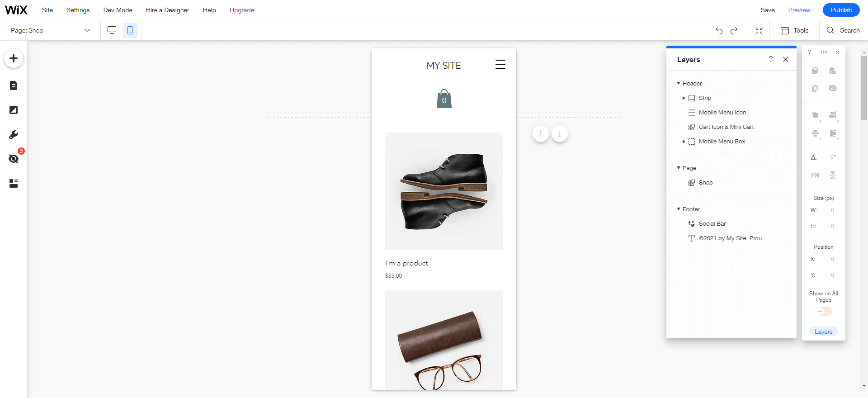The image size is (868, 398).
Task: Click the hamburger menu on mobile site
Action: 500,64
